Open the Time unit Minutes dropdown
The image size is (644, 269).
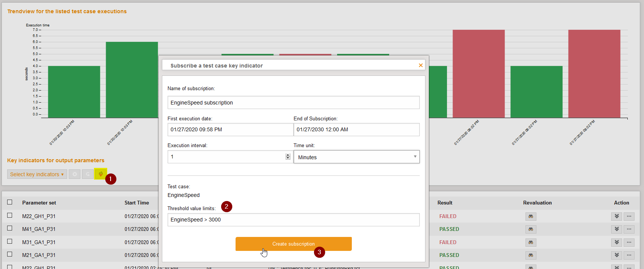coord(356,157)
